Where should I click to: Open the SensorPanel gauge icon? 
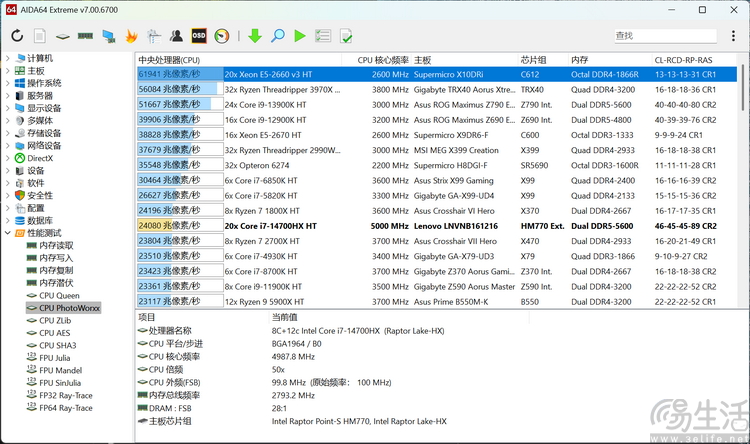222,36
